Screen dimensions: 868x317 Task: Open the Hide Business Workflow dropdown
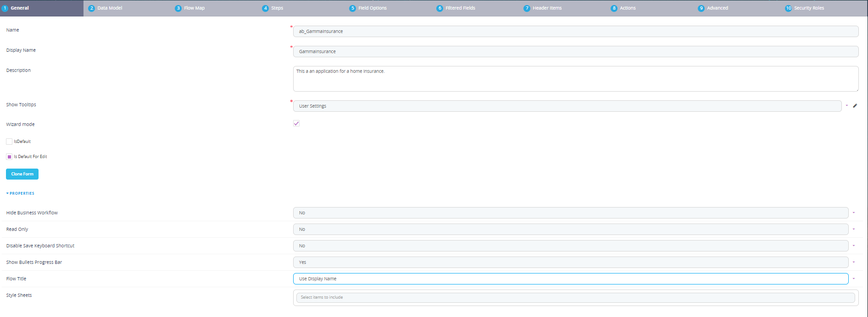(853, 213)
